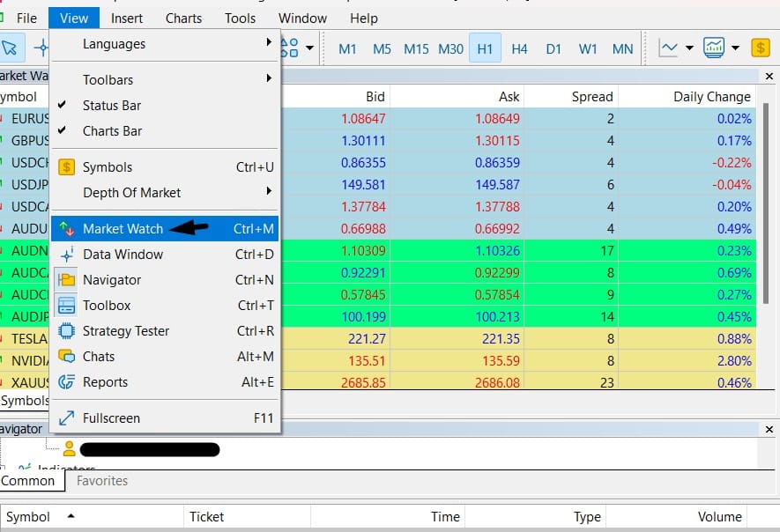
Task: Sort by Daily Change column header
Action: pyautogui.click(x=712, y=97)
